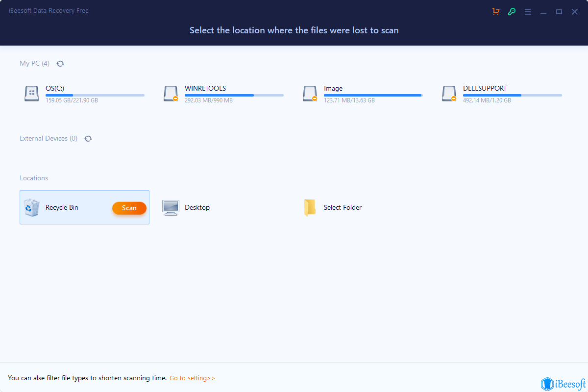Refresh the My PC drive list
The height and width of the screenshot is (392, 588).
[60, 63]
